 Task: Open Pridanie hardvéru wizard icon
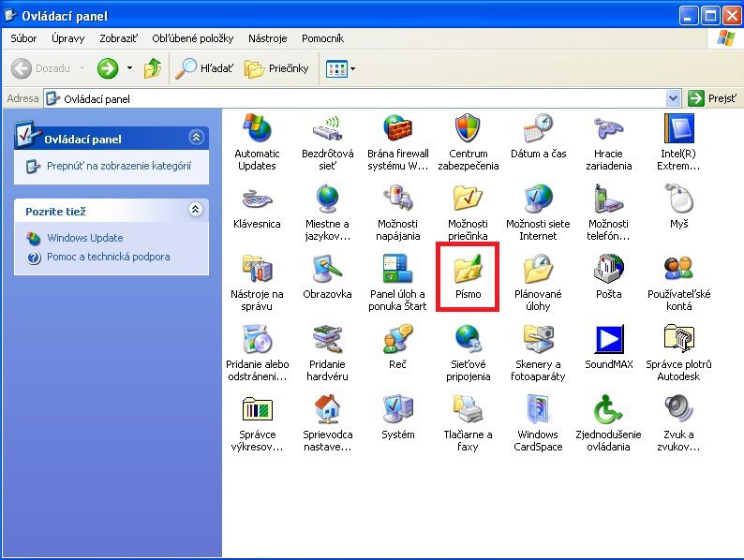point(327,353)
